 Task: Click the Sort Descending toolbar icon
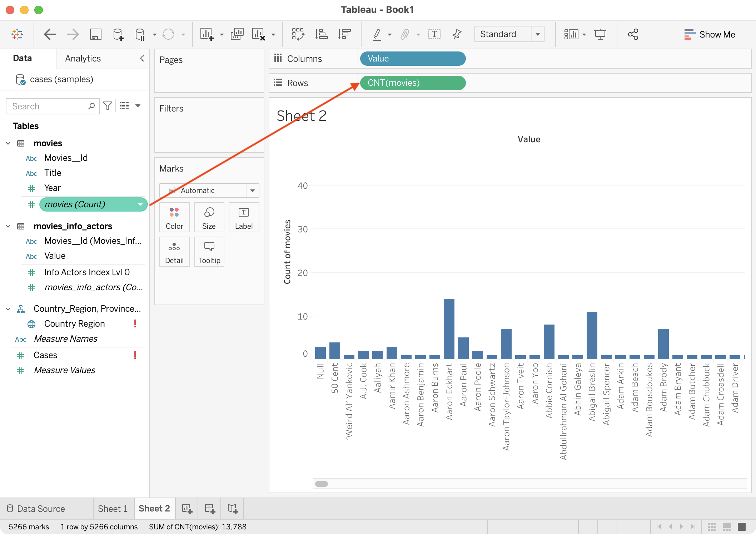tap(344, 34)
